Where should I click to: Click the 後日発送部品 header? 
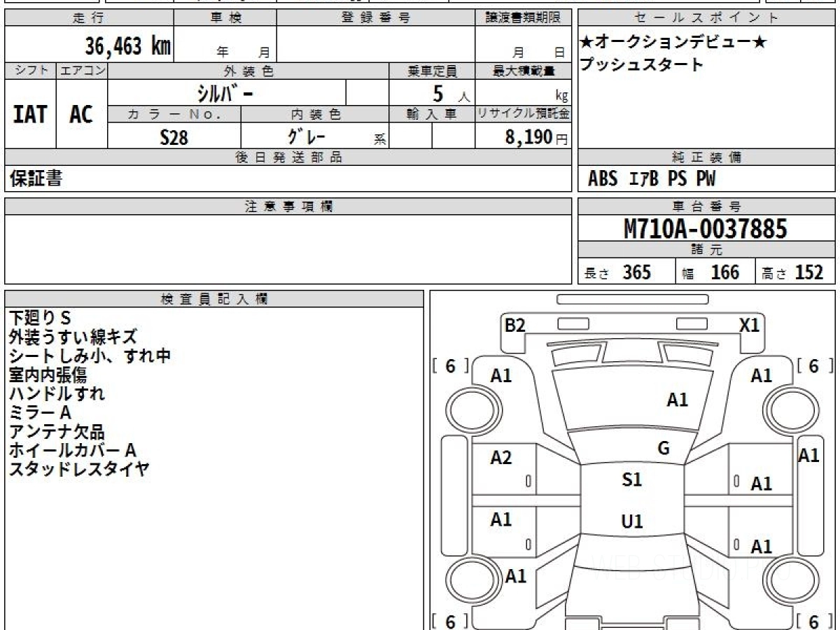tap(288, 157)
